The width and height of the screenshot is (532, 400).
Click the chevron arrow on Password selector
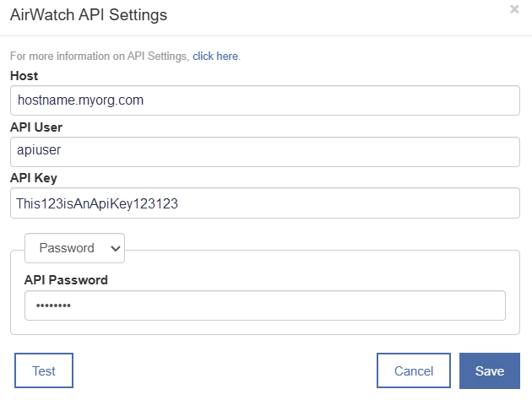pyautogui.click(x=116, y=249)
